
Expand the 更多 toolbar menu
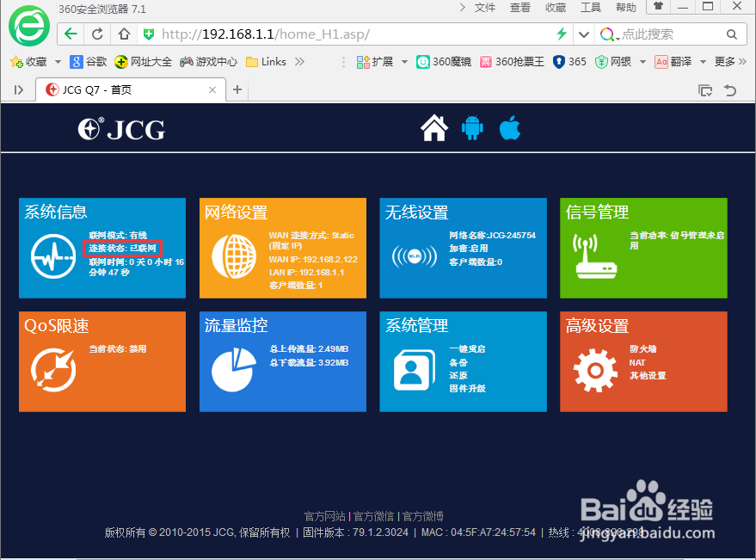727,62
